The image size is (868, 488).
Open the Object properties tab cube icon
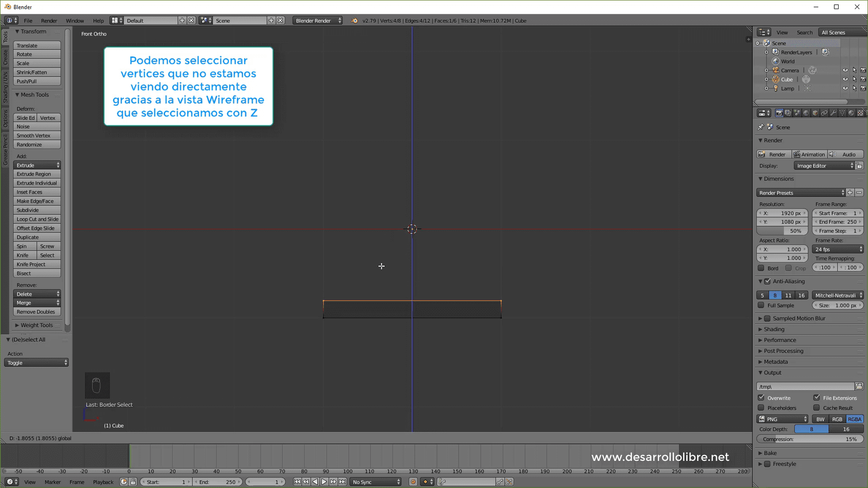815,113
